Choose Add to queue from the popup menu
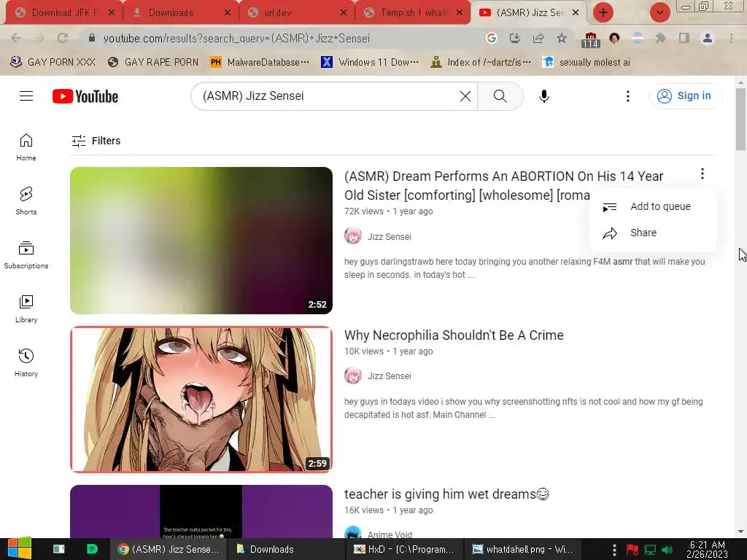 (653, 206)
